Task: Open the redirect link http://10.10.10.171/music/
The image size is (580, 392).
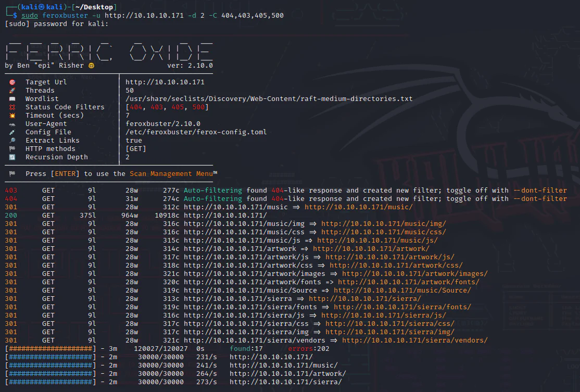Action: pyautogui.click(x=358, y=207)
